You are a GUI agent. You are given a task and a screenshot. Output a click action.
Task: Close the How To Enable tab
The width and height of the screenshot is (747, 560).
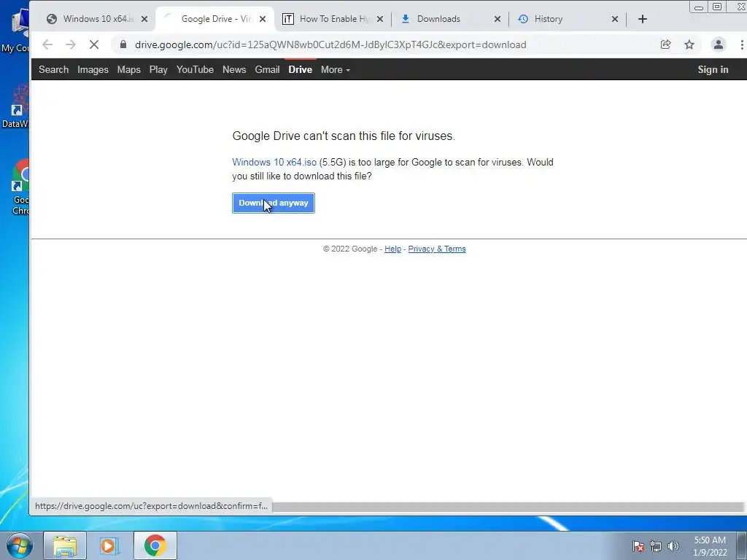379,19
